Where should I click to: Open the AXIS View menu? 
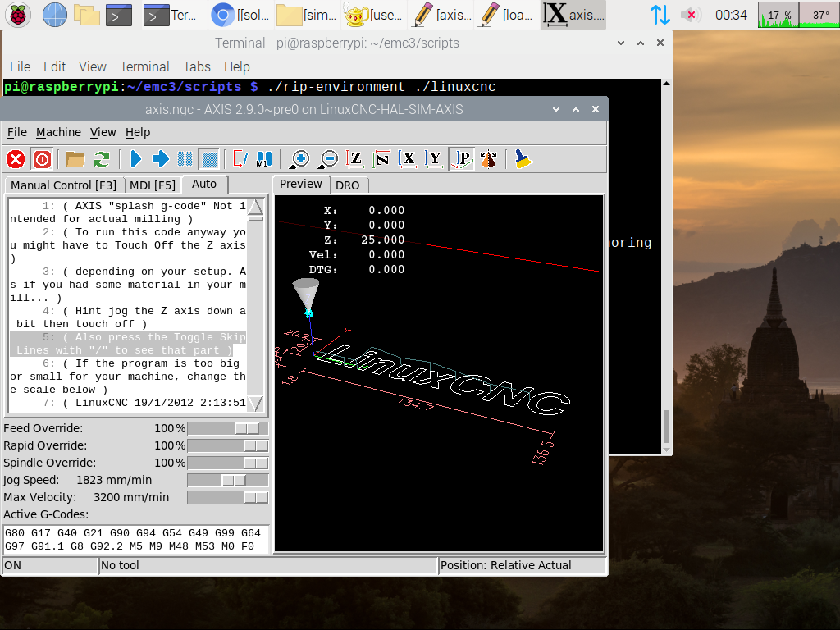click(x=103, y=132)
